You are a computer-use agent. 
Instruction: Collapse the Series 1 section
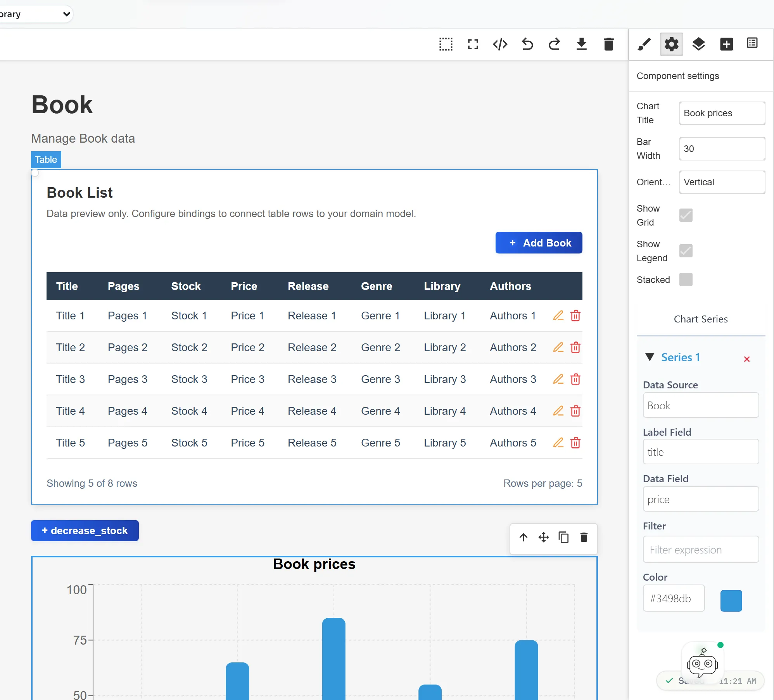click(x=650, y=357)
